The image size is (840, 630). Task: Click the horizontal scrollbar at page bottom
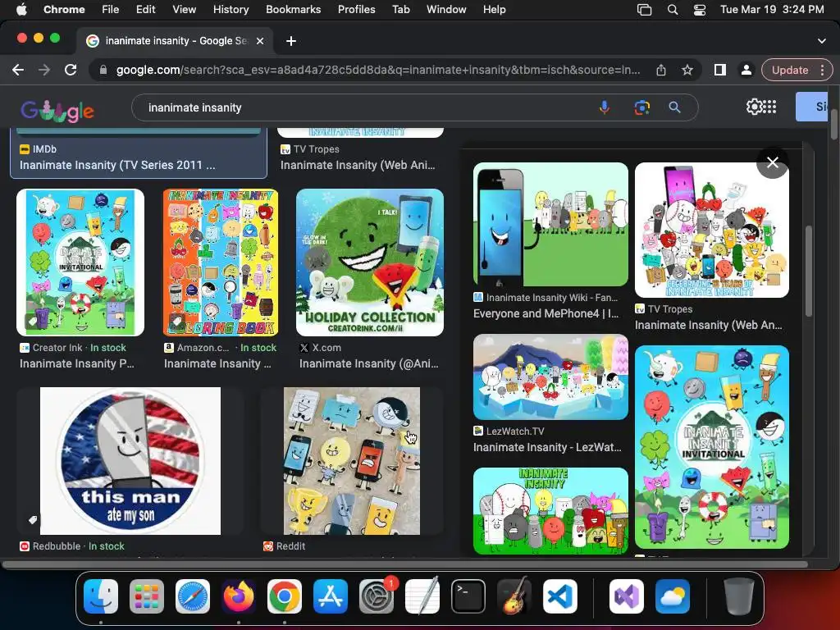[x=404, y=564]
